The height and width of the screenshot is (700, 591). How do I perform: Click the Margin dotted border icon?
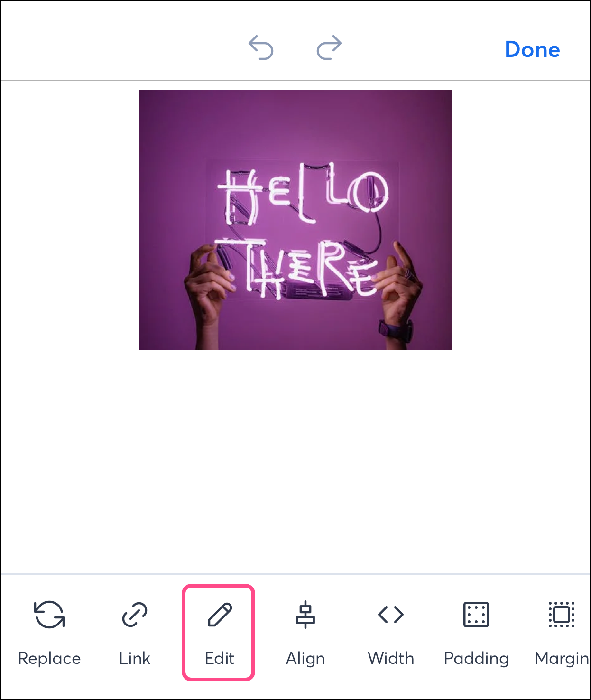(562, 615)
